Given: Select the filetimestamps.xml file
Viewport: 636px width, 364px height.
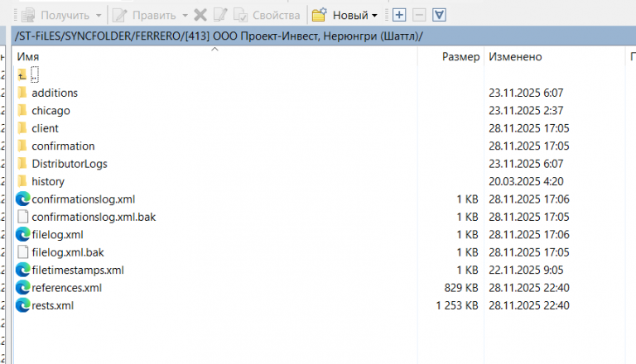Looking at the screenshot, I should coord(70,270).
